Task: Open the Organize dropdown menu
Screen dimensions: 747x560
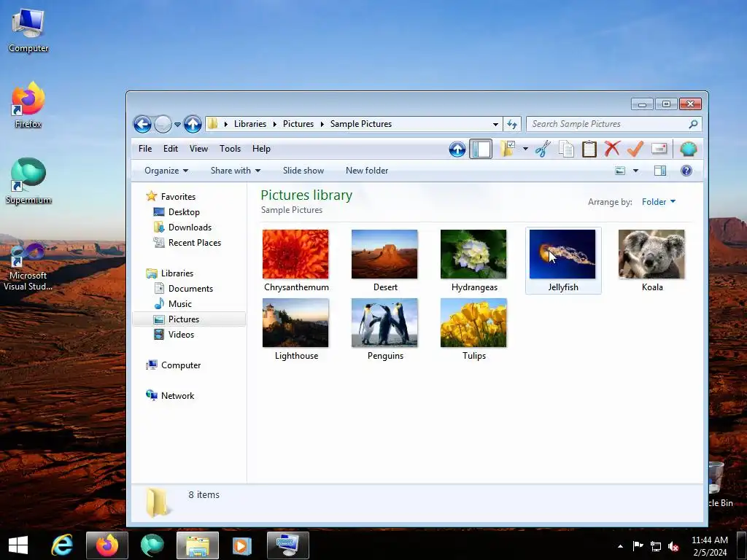Action: (166, 171)
